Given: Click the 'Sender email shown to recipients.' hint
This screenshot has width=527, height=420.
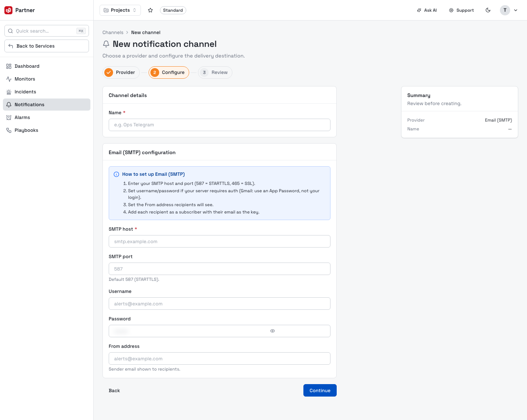Looking at the screenshot, I should click(145, 369).
